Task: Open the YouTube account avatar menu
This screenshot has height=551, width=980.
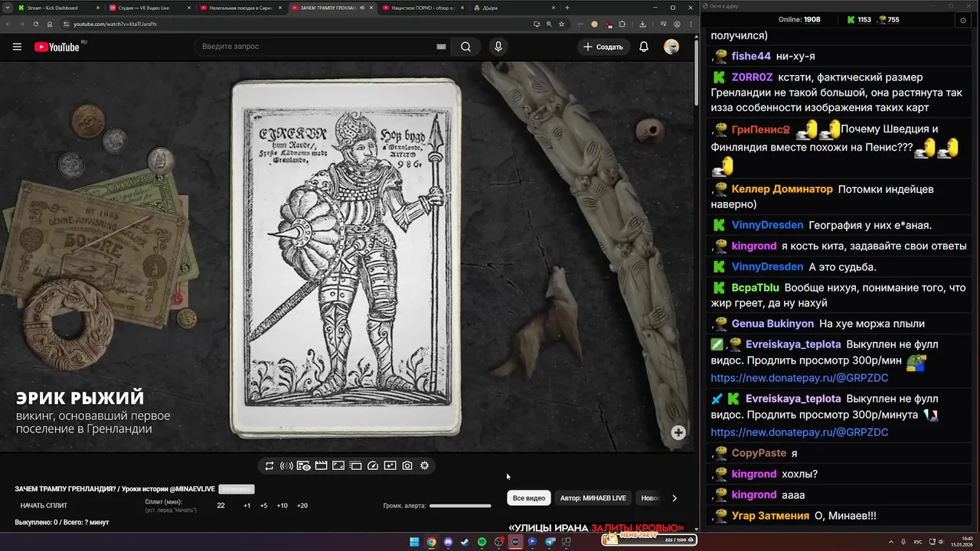Action: pos(671,47)
